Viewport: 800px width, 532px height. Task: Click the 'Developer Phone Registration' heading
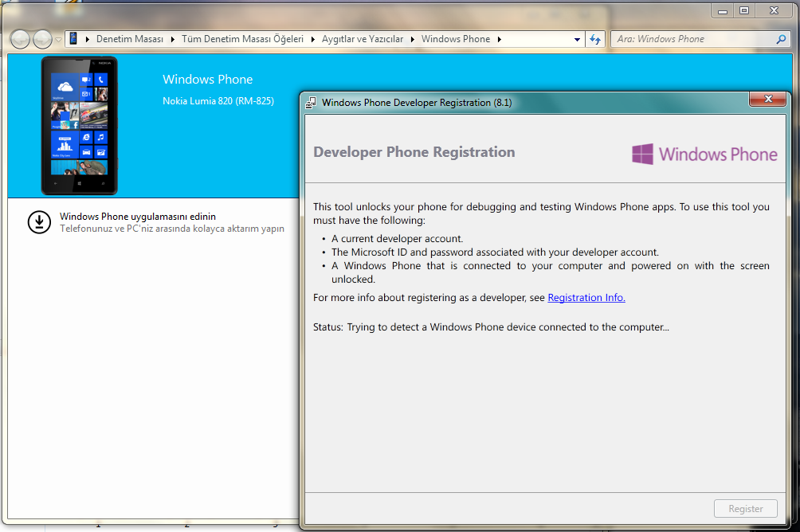[x=414, y=152]
